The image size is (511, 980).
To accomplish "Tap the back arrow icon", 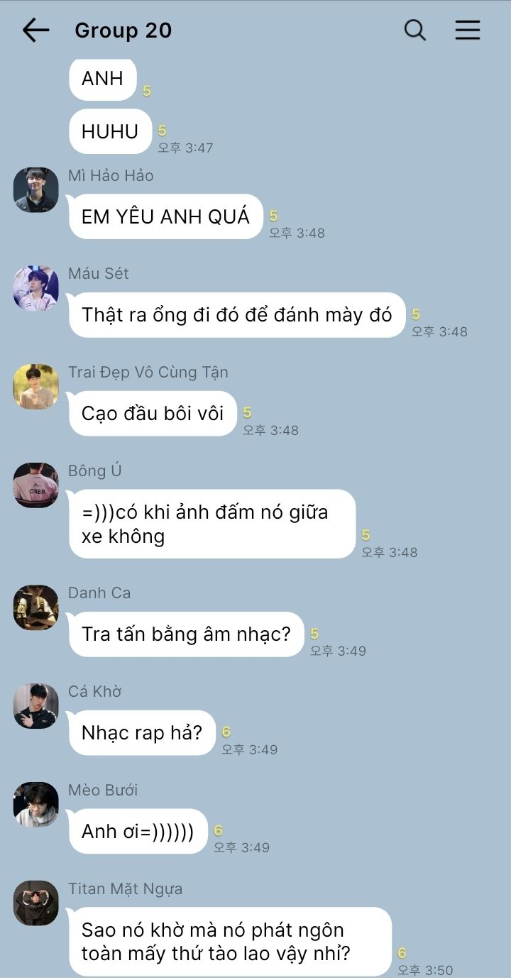I will 35,30.
